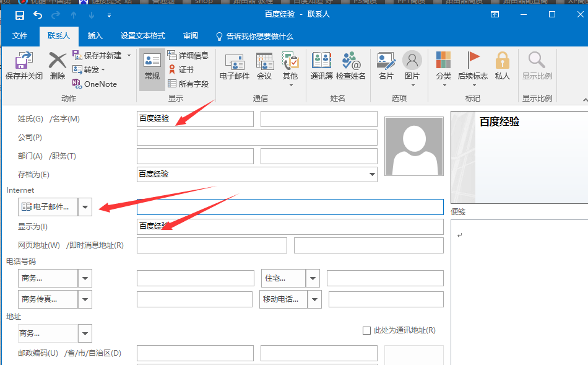
Task: Click the 移动电话... button
Action: (283, 299)
